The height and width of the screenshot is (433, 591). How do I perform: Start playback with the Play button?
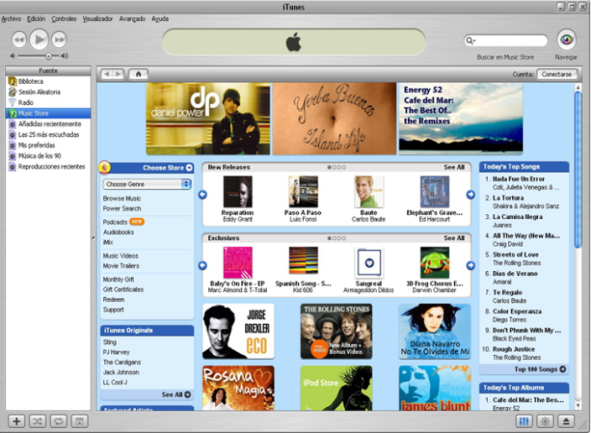coord(39,39)
